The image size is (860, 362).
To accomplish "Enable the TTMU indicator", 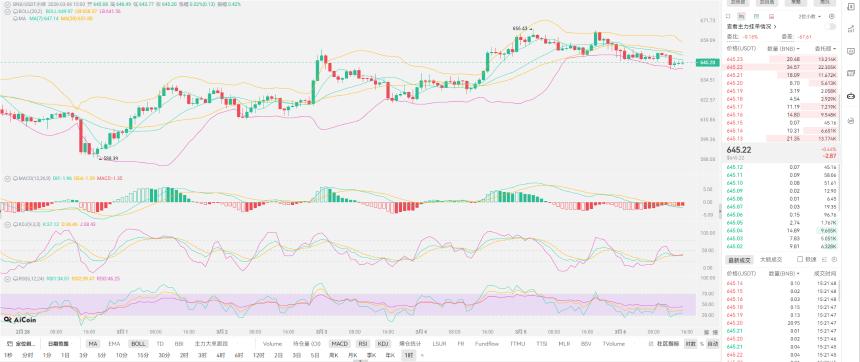I will (x=518, y=344).
